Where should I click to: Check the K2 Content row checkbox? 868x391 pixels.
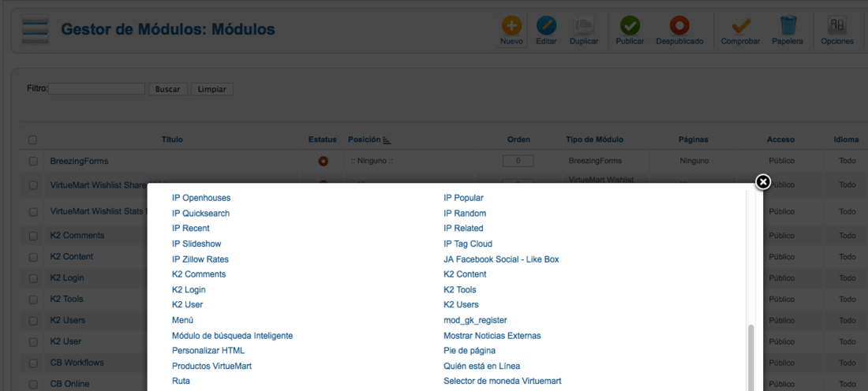click(33, 257)
